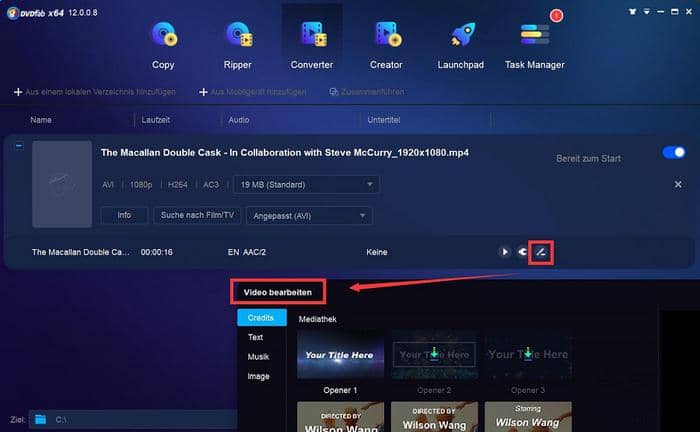Download the Opener 2 template
This screenshot has height=432, width=700.
point(434,353)
